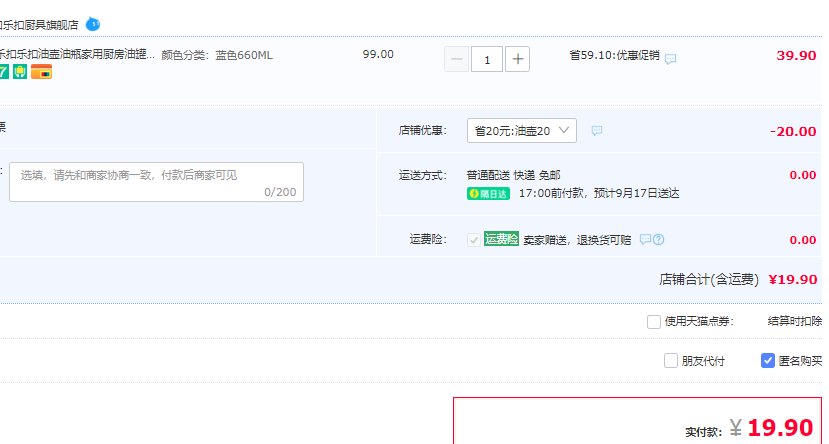This screenshot has height=444, width=829.
Task: Click the 省59.10:优惠促销 text
Action: (x=614, y=55)
